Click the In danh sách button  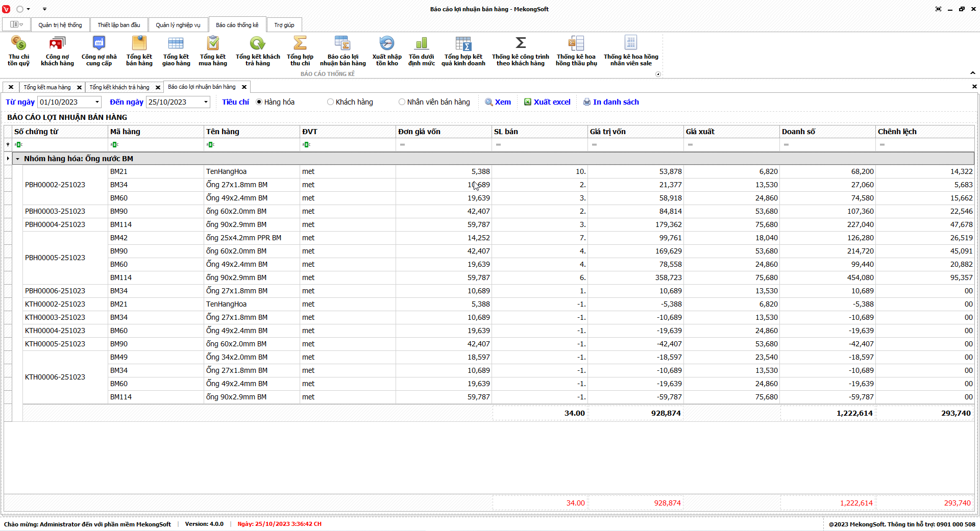point(610,102)
